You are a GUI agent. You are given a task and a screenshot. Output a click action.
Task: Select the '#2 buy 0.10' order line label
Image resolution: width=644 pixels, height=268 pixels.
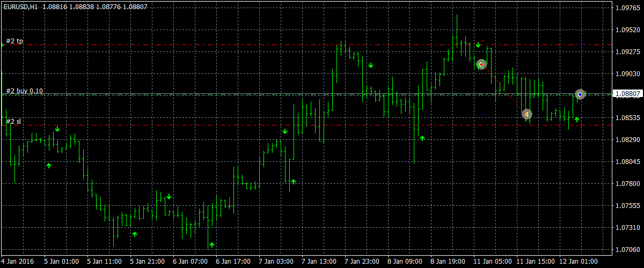point(25,91)
